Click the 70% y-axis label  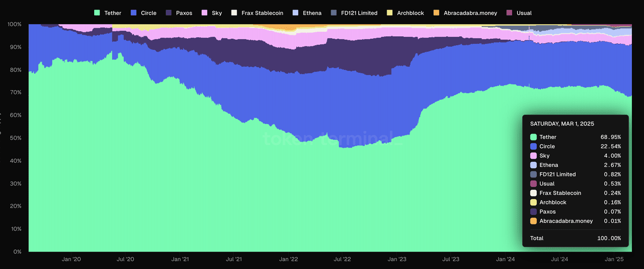coord(16,92)
